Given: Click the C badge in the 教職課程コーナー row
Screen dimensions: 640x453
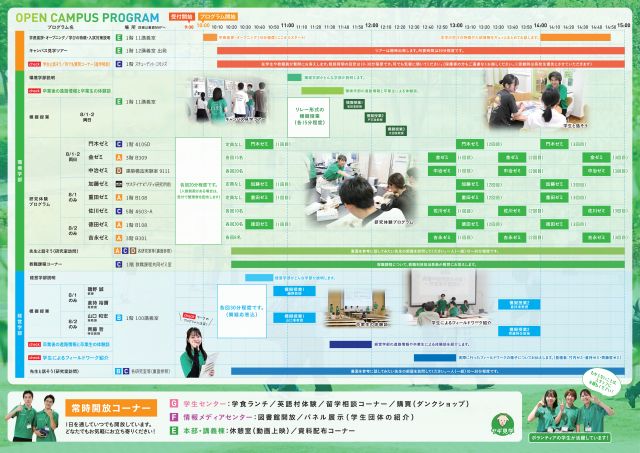Looking at the screenshot, I should [119, 264].
